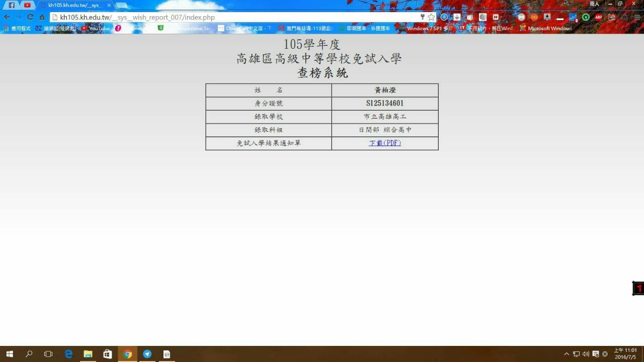This screenshot has width=644, height=362.
Task: Open the Adblock Plus (ABP) extension
Action: click(x=599, y=17)
